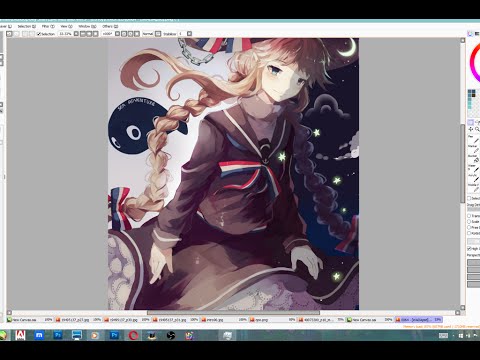Open the zoom percentage dropdown arrow

click(76, 34)
